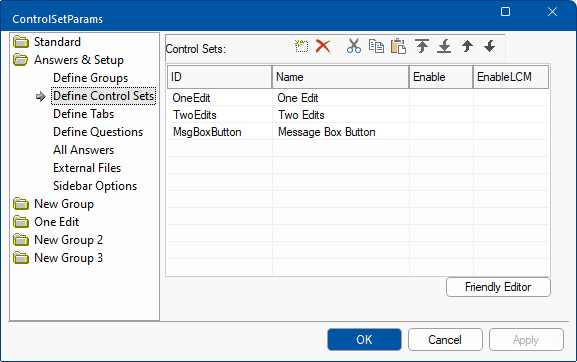This screenshot has width=577, height=362.
Task: Click the red Delete X icon
Action: pyautogui.click(x=323, y=46)
